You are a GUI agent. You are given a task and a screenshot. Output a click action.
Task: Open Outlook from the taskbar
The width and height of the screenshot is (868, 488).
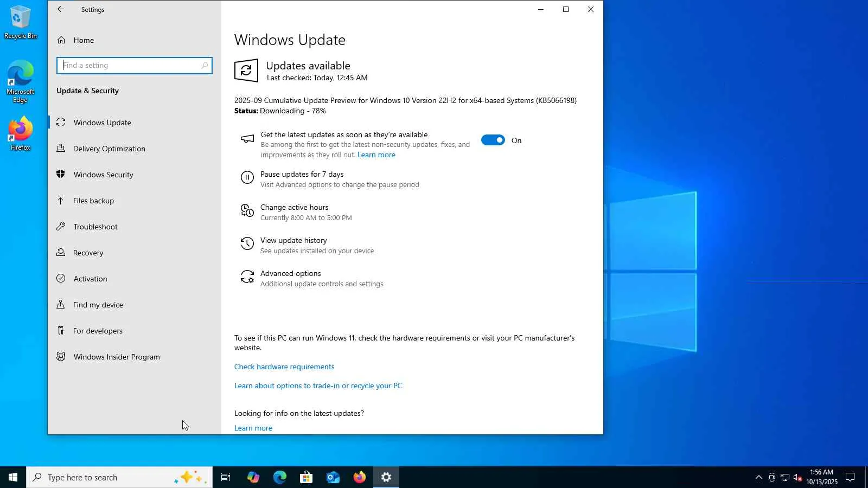333,477
